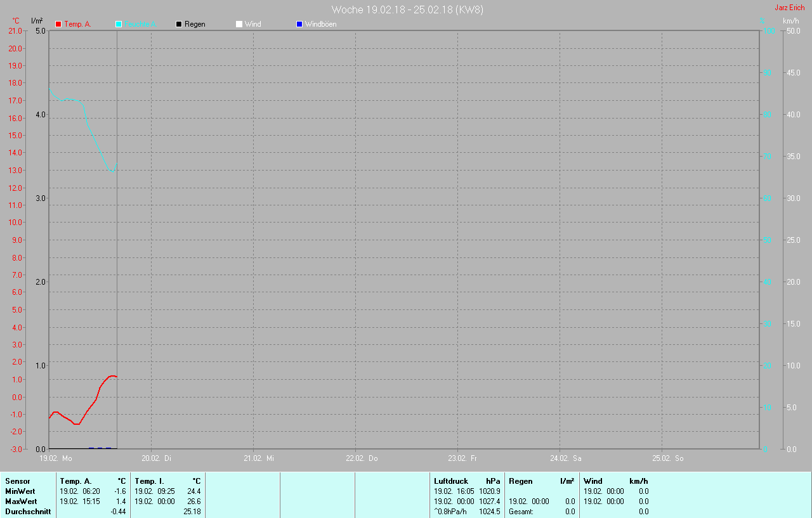The image size is (812, 518).
Task: Click the black Regen legend square
Action: (179, 24)
